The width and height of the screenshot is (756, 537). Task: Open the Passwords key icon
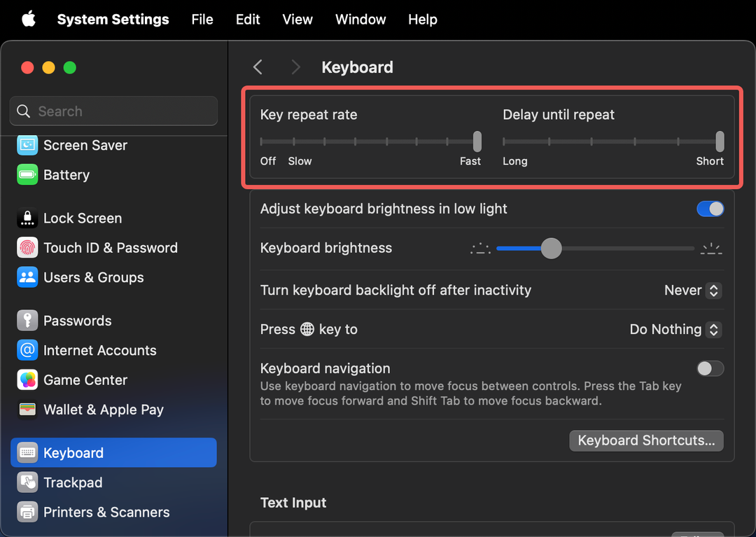coord(27,321)
